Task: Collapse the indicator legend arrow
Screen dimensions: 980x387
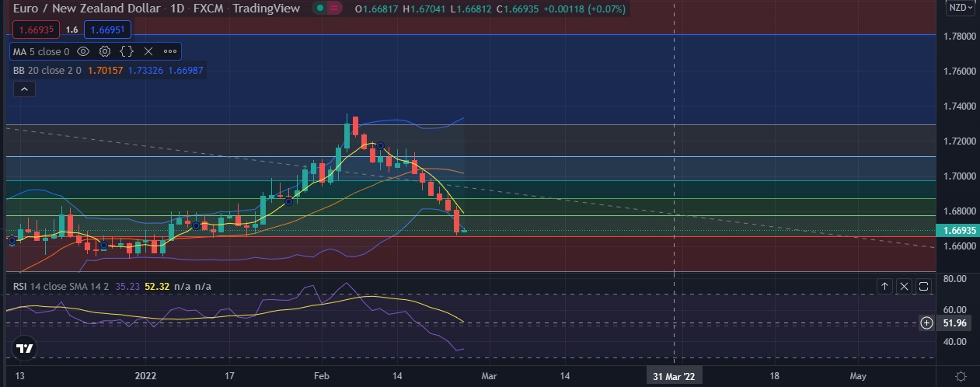Action: point(24,89)
